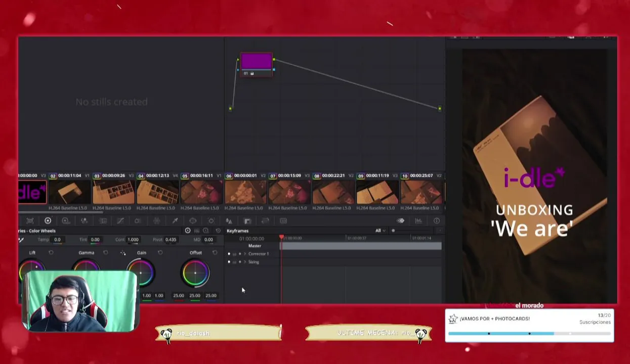Click the Tint value field
The image size is (630, 364).
(x=95, y=240)
